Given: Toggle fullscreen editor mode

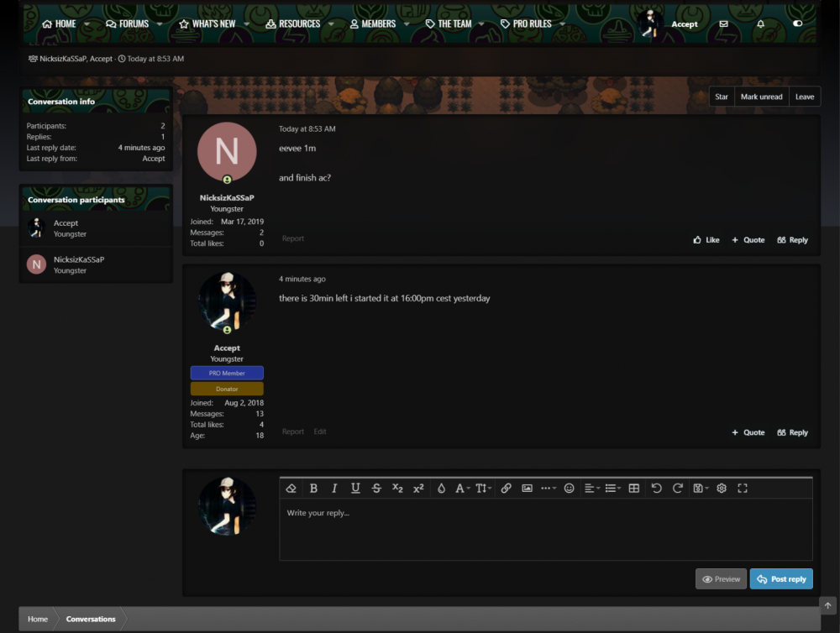Looking at the screenshot, I should (742, 489).
